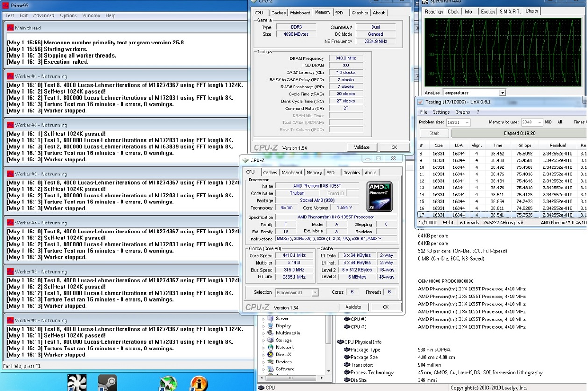Click the Die Size row chip icon
The image size is (588, 391).
click(347, 380)
